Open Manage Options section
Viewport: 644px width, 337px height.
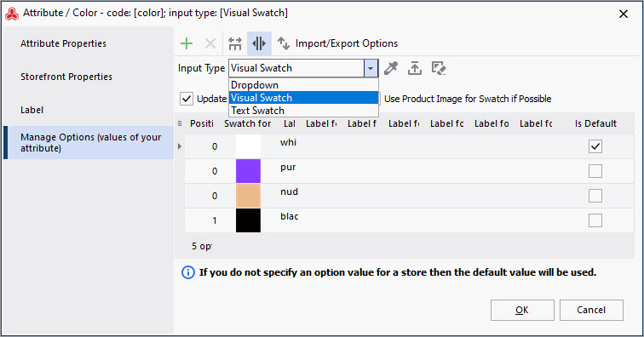point(89,142)
